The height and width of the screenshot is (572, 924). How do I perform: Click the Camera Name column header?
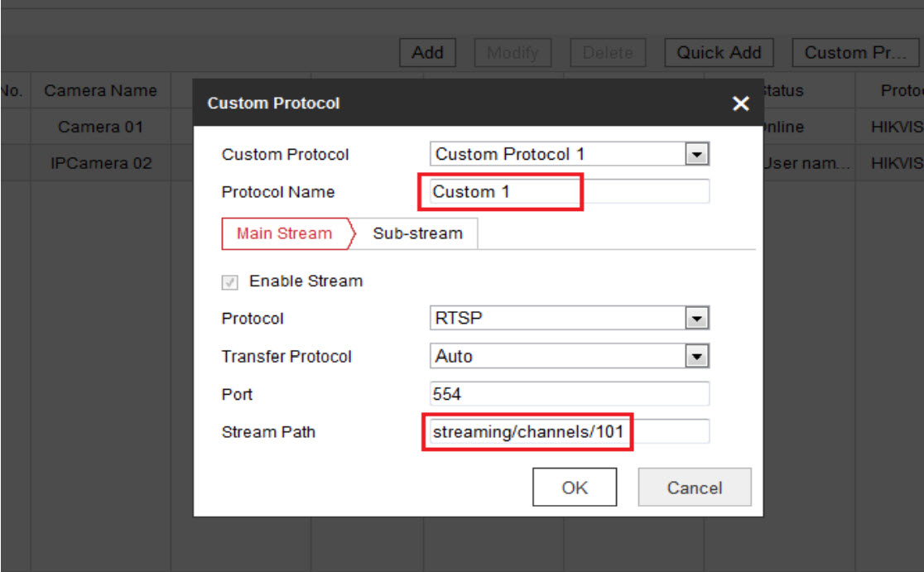point(100,90)
